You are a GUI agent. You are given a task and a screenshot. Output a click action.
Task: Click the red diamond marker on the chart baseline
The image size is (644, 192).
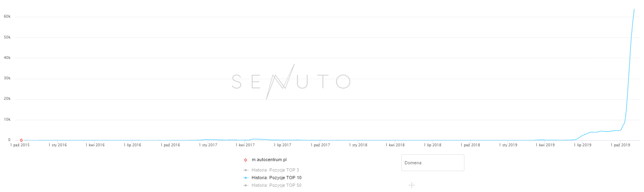(x=21, y=140)
